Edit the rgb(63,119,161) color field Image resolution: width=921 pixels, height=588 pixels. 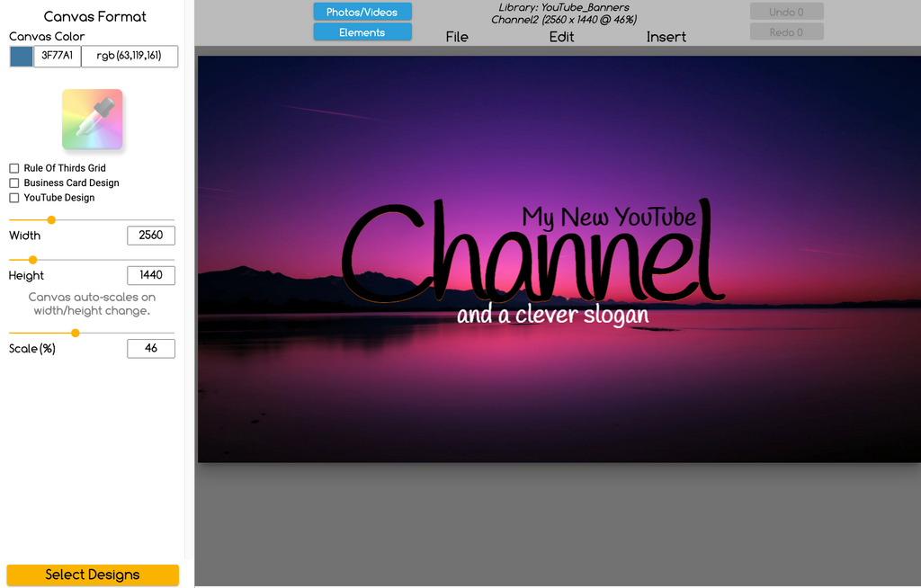pos(130,57)
